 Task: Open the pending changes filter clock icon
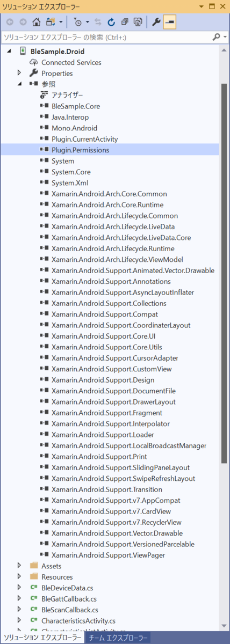click(x=77, y=22)
